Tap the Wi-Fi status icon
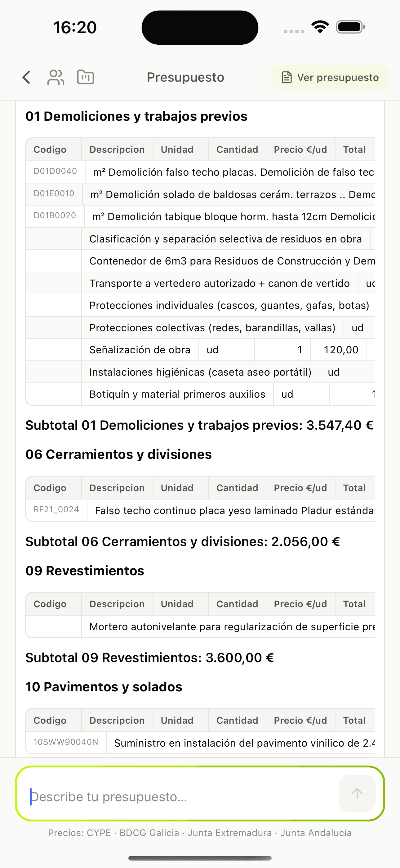Screen dimensions: 400x868 pos(320,27)
